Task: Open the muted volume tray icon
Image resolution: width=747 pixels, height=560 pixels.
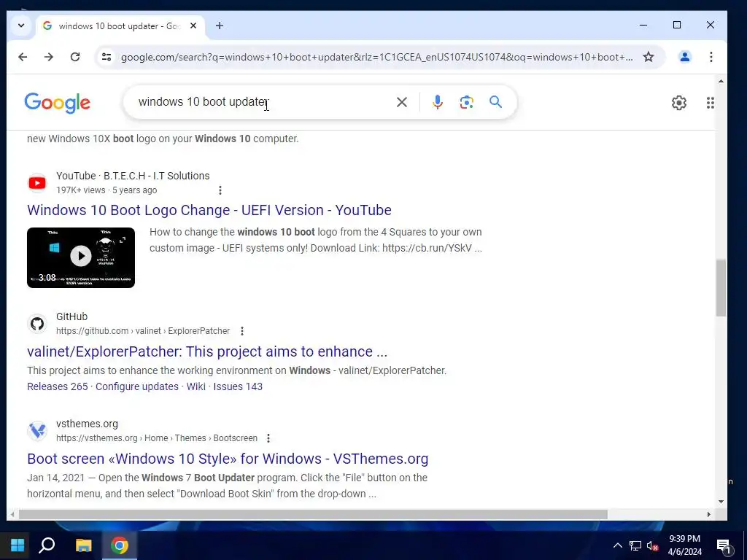Action: [652, 545]
